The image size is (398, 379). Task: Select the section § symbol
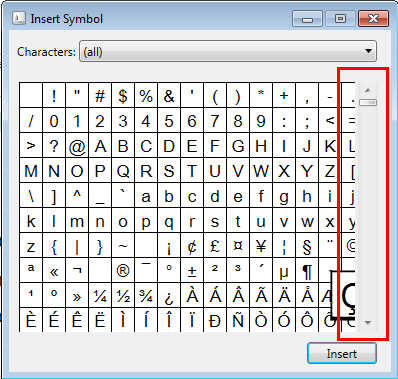[307, 246]
